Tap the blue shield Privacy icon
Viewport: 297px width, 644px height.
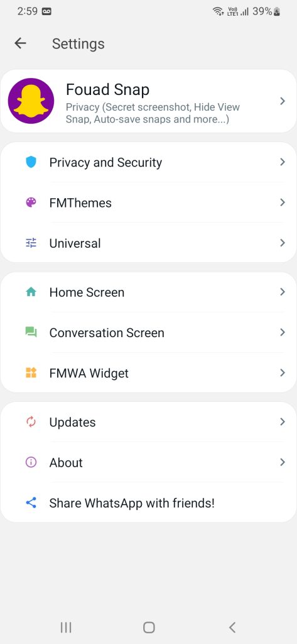(31, 162)
